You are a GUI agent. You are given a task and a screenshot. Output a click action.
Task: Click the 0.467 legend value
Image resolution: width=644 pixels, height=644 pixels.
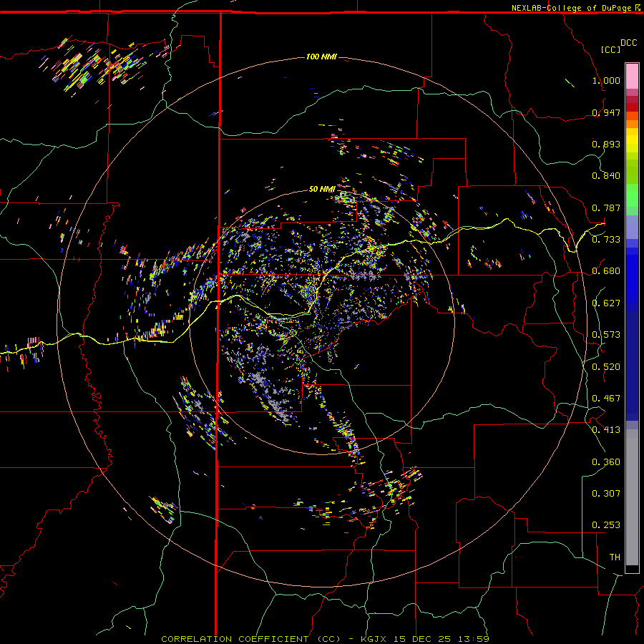[x=606, y=399]
